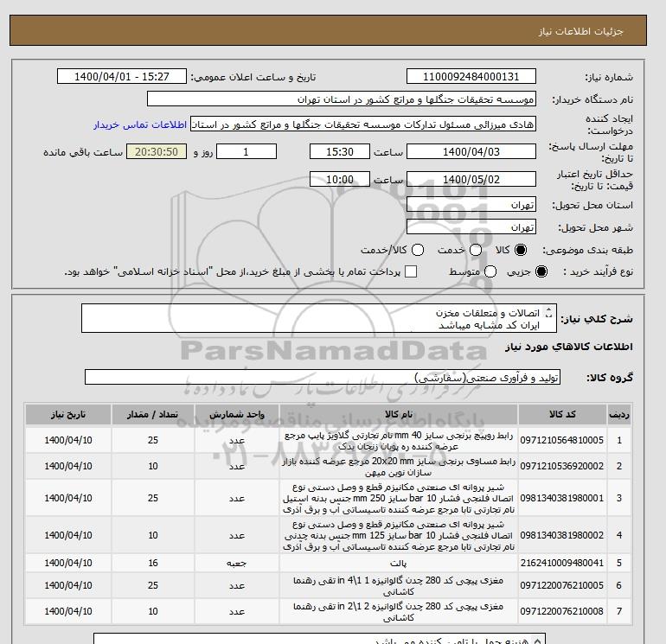666x644 pixels.
Task: Click the نام کالا column header
Action: pos(399,414)
